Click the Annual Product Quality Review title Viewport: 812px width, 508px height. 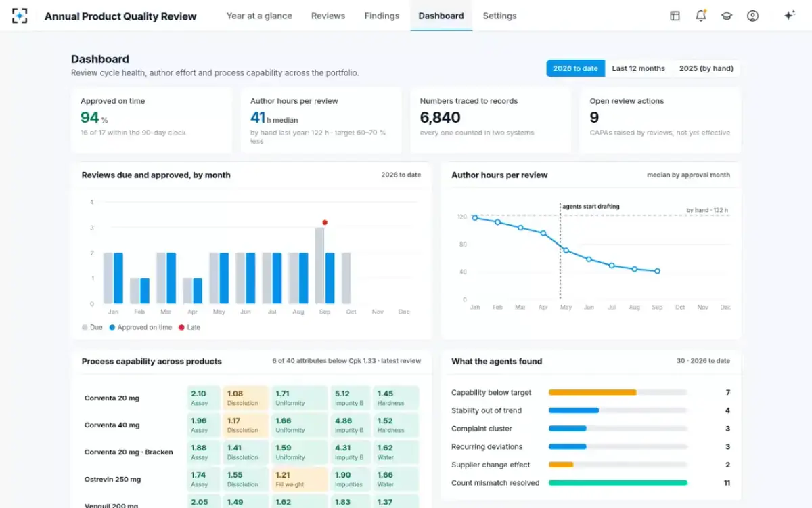(120, 16)
